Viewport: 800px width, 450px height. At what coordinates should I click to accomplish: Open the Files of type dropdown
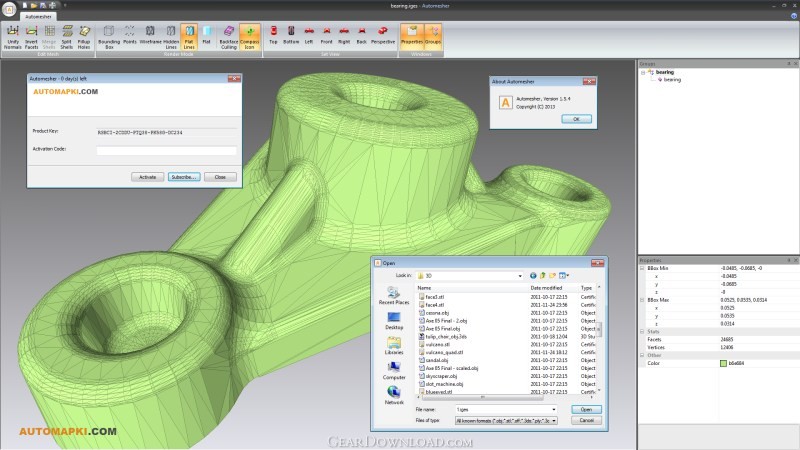pyautogui.click(x=554, y=421)
